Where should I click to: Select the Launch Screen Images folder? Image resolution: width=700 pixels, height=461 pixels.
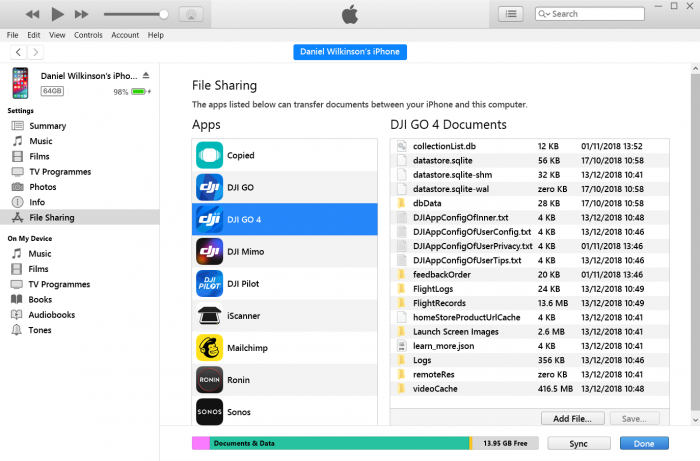(529, 332)
